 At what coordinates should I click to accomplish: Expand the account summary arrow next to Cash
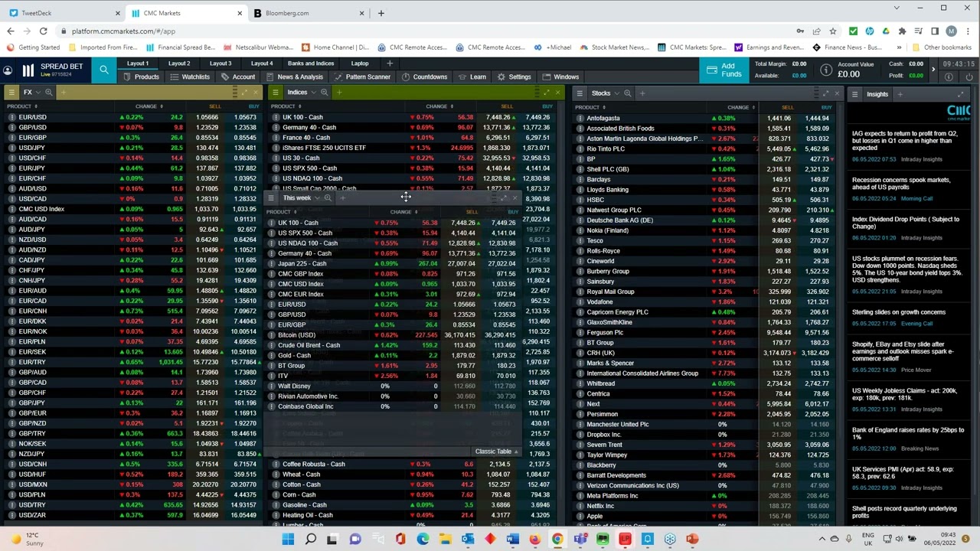933,70
